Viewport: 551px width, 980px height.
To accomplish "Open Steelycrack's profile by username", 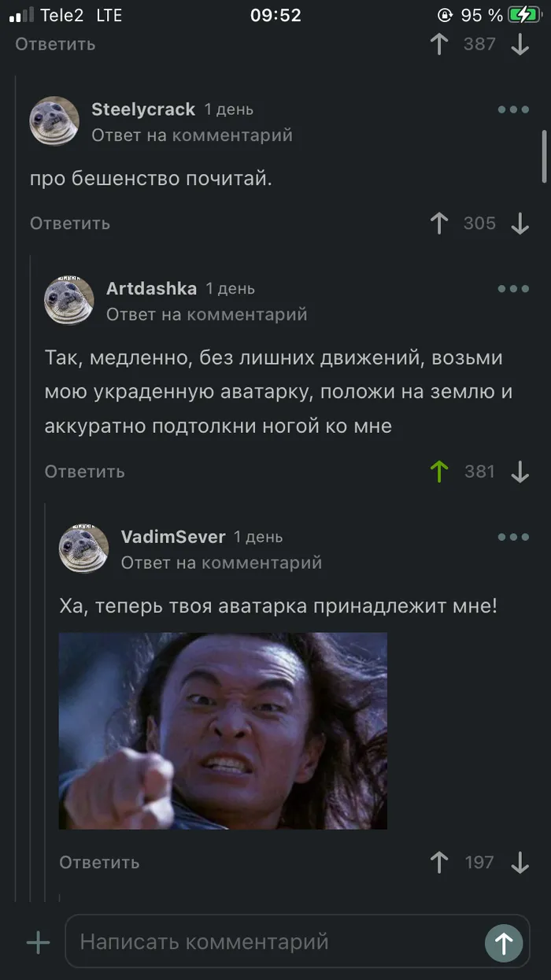I will [143, 109].
